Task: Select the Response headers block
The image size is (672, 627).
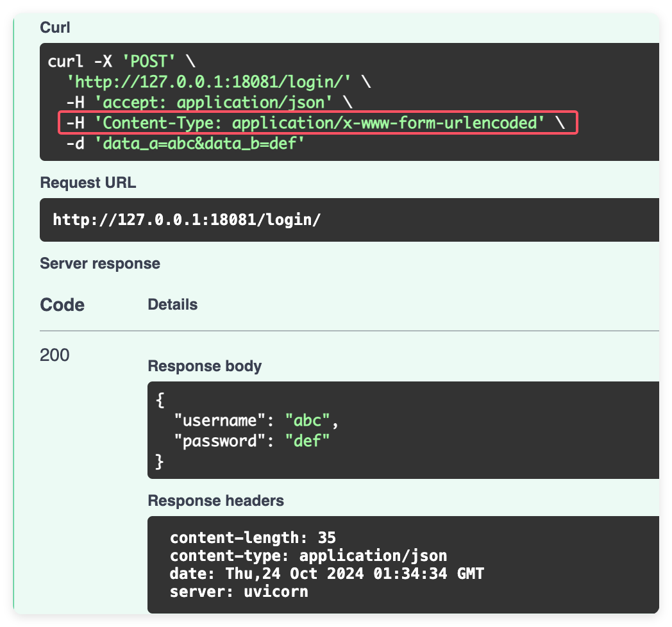Action: (321, 564)
